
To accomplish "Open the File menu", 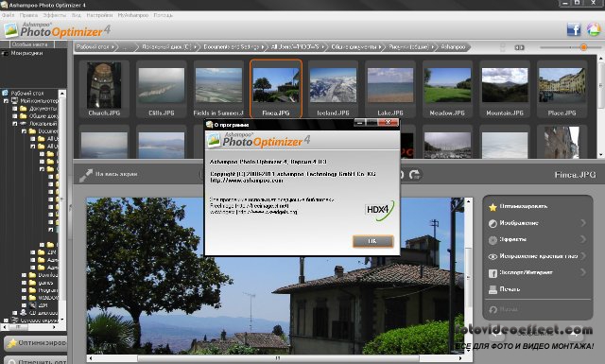I will [x=8, y=15].
